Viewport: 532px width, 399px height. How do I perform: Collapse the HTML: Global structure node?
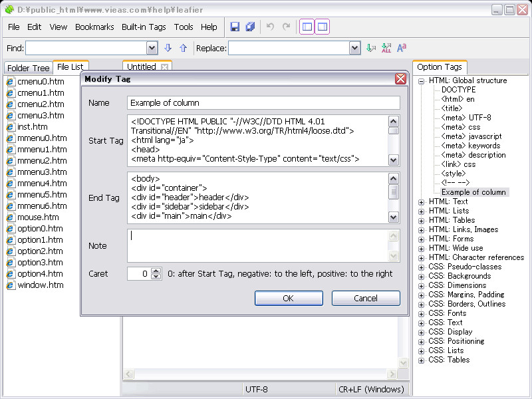coord(422,80)
